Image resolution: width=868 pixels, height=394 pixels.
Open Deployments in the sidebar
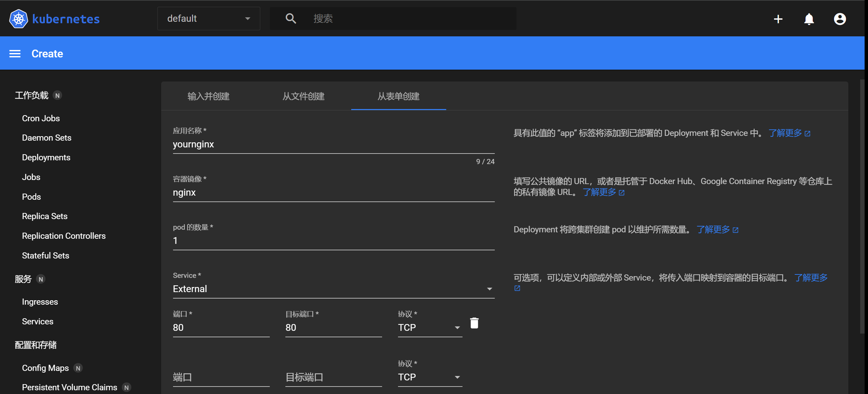(46, 158)
